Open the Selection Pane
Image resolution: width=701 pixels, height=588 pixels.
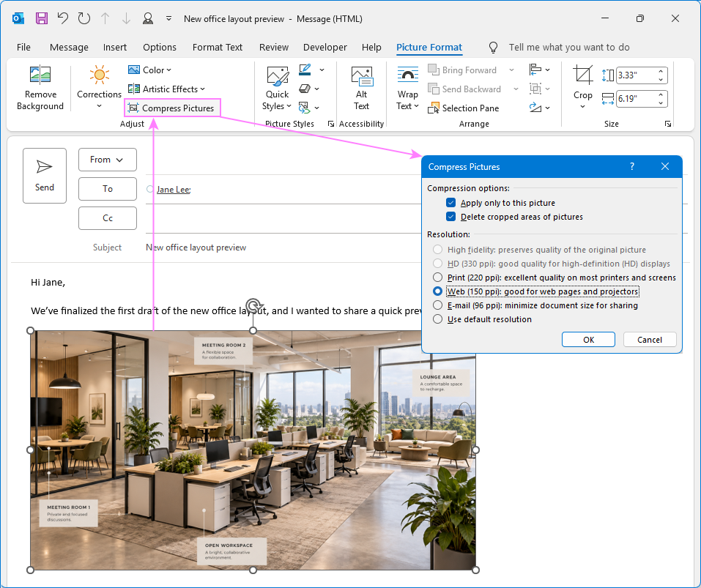point(464,108)
